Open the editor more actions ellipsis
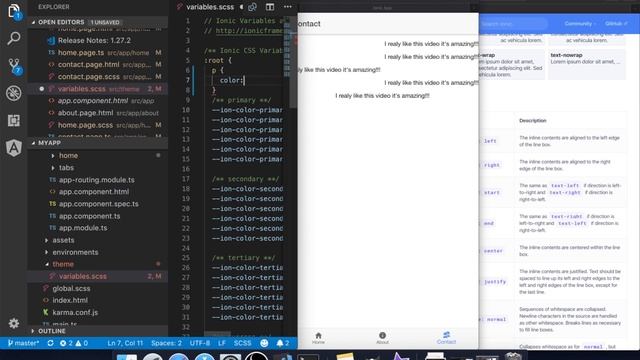 pos(288,7)
